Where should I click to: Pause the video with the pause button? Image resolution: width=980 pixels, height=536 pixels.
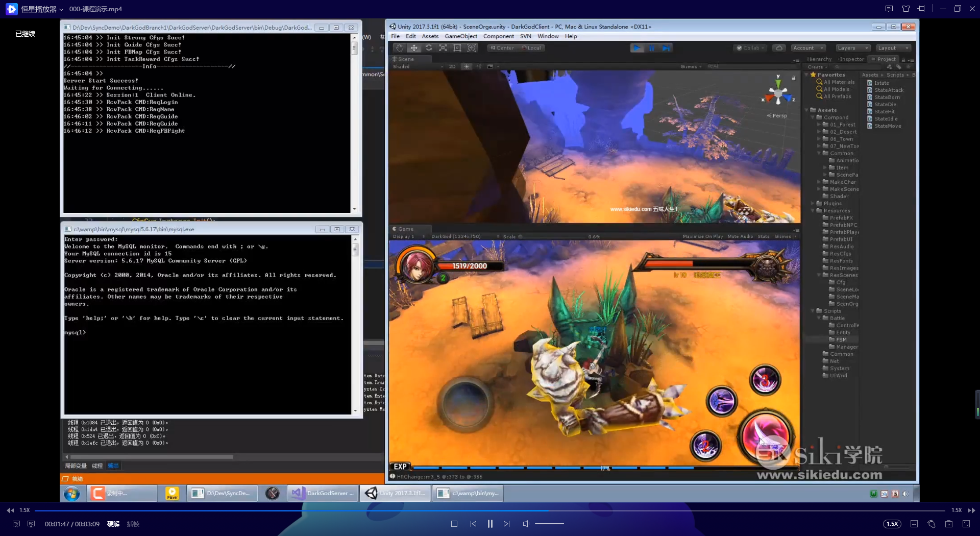pyautogui.click(x=490, y=524)
